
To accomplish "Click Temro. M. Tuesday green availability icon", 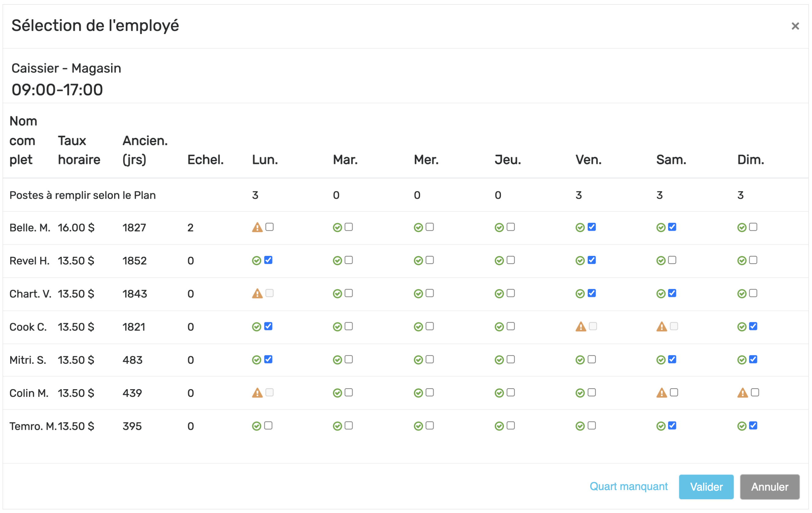I will 337,426.
